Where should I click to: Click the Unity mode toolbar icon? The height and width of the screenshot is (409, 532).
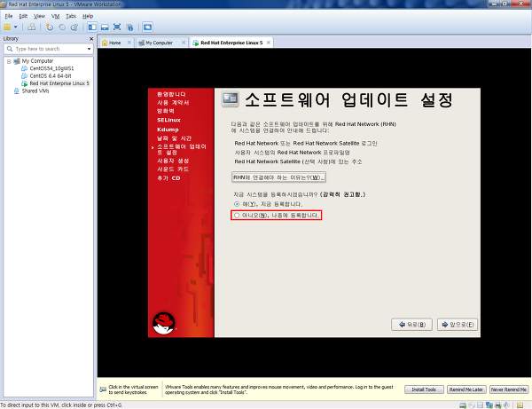pos(129,28)
